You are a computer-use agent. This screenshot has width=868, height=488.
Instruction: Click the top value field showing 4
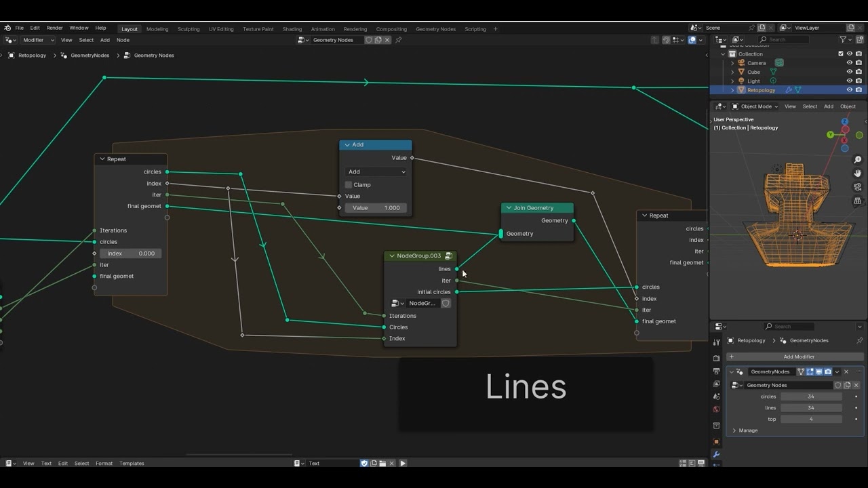tap(811, 419)
